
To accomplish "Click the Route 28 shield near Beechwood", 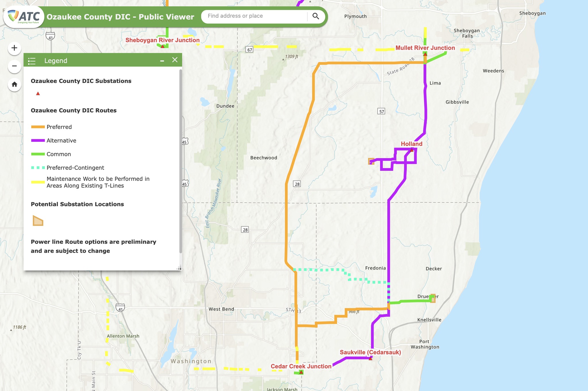I will (x=297, y=184).
